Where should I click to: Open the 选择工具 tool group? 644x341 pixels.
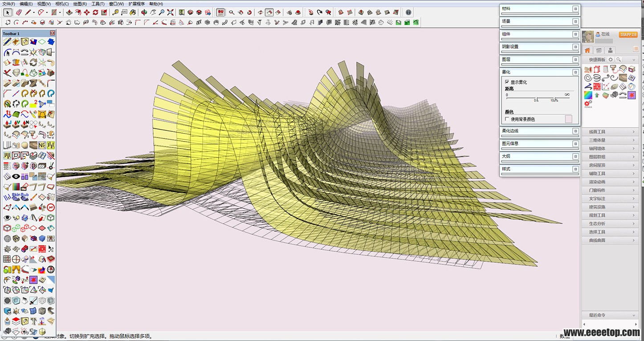[x=611, y=232]
